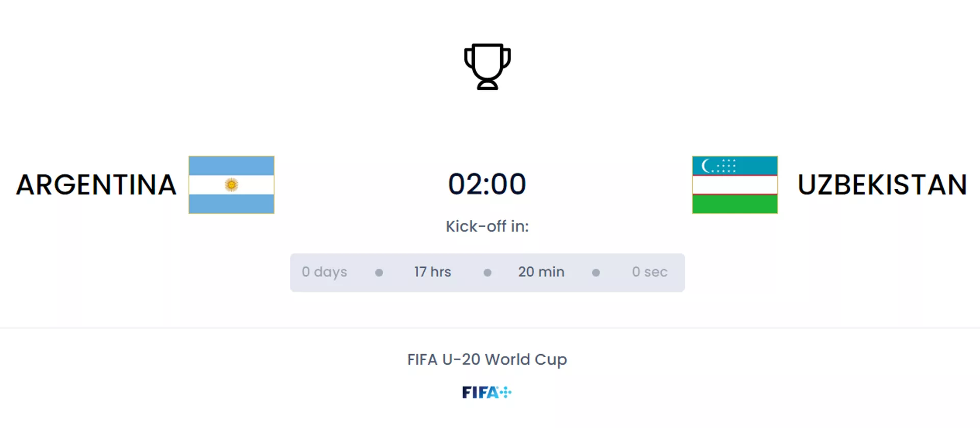Click the dot separator after 20 min
980x428 pixels.
click(x=596, y=272)
